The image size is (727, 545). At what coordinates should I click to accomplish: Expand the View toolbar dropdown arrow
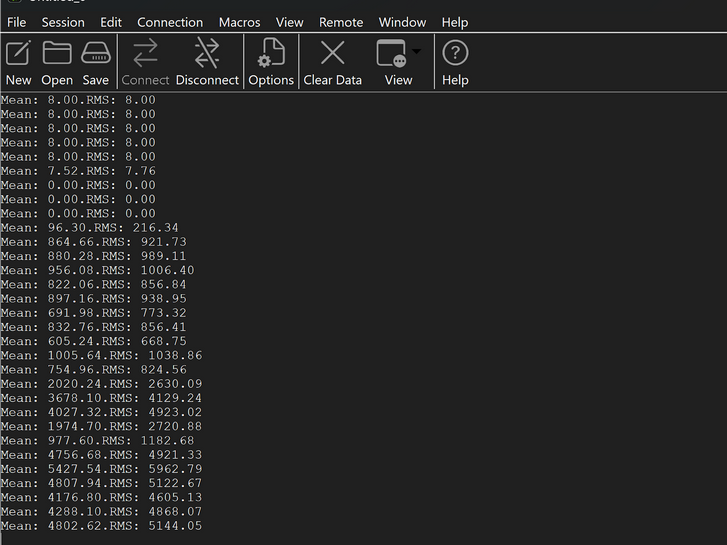pyautogui.click(x=416, y=51)
